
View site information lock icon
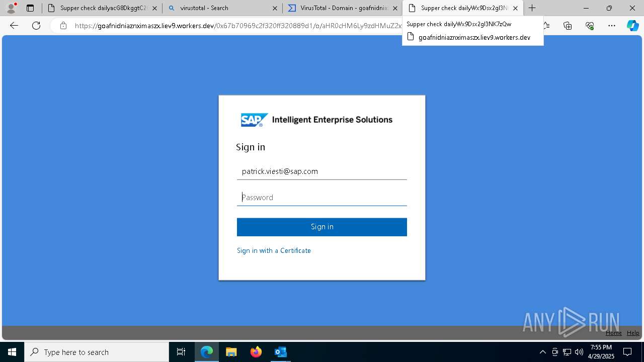pyautogui.click(x=63, y=26)
